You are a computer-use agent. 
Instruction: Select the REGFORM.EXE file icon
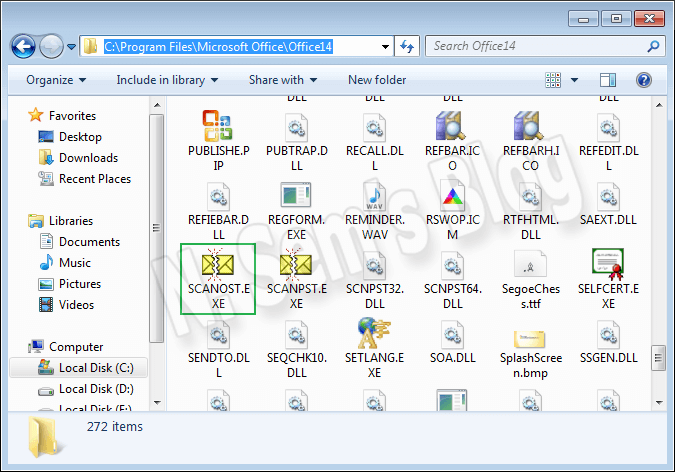(x=296, y=195)
